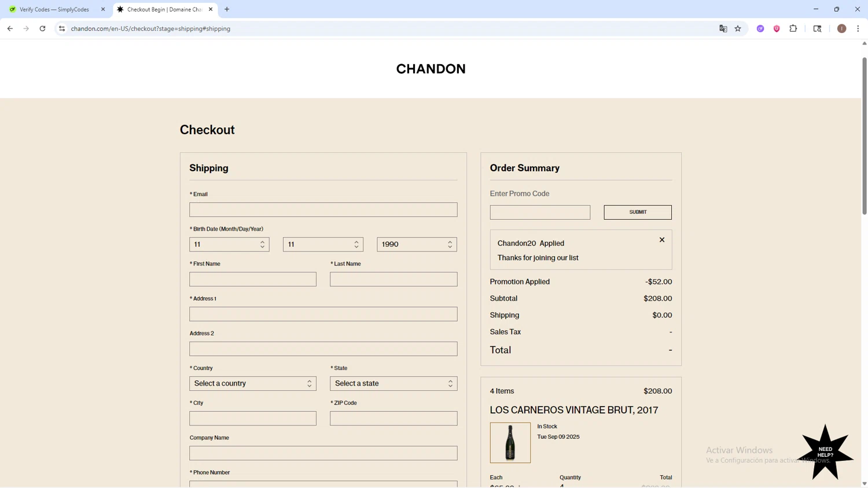Viewport: 868px width, 488px height.
Task: Focus the Address 2 field
Action: tap(323, 349)
